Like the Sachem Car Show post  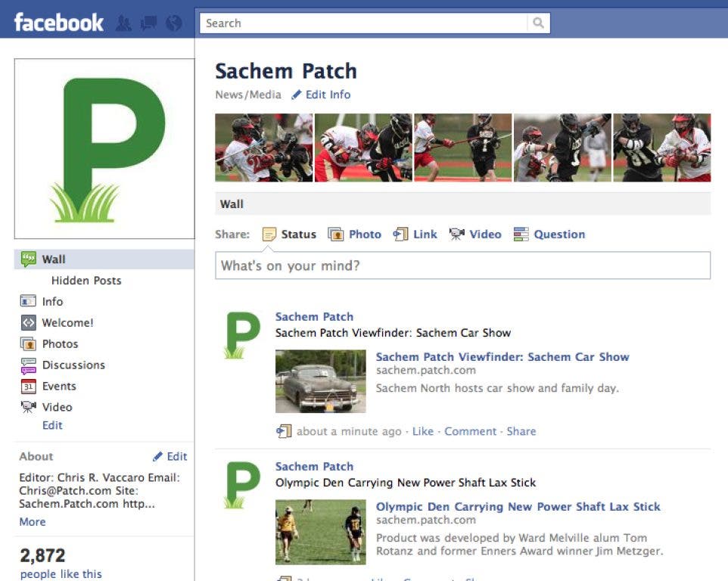pyautogui.click(x=422, y=431)
